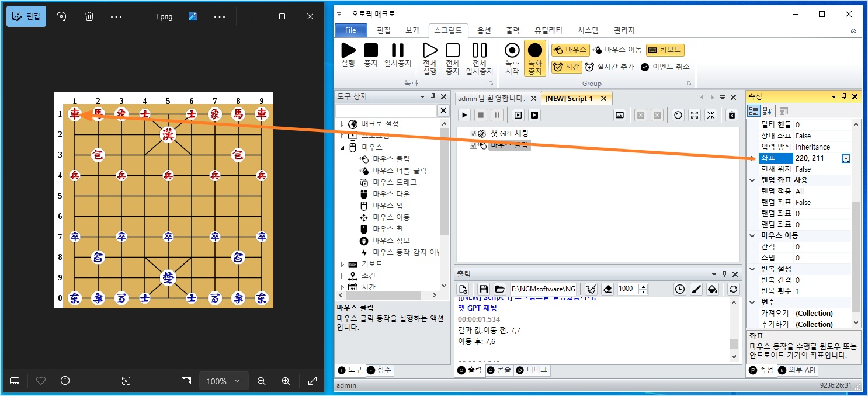Screen dimensions: 868x396
Task: Click eraser icon in output panel
Action: pos(607,289)
